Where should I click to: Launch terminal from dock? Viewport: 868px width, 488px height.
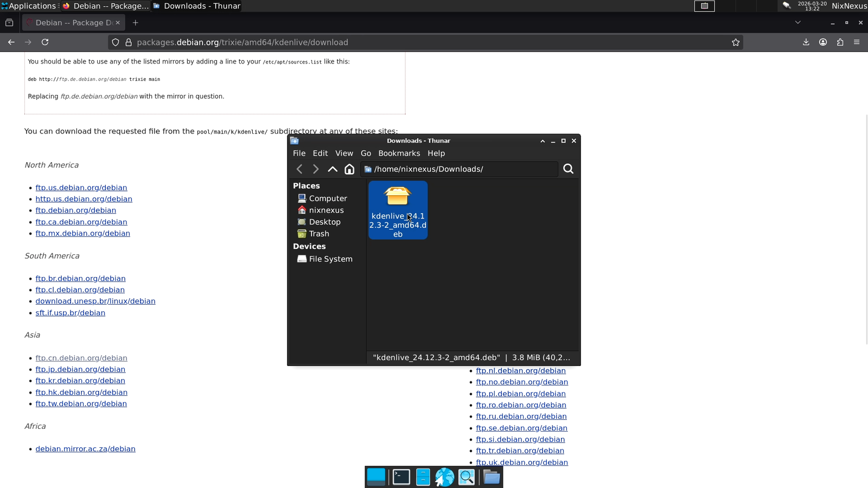coord(401,477)
